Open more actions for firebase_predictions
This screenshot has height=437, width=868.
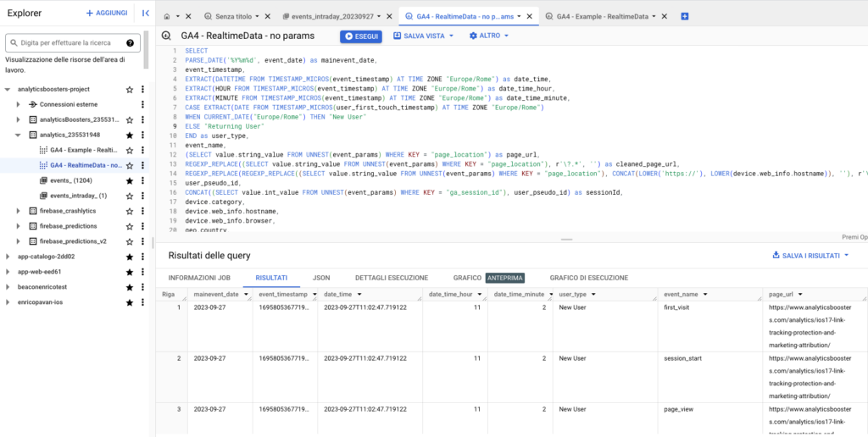(x=142, y=226)
